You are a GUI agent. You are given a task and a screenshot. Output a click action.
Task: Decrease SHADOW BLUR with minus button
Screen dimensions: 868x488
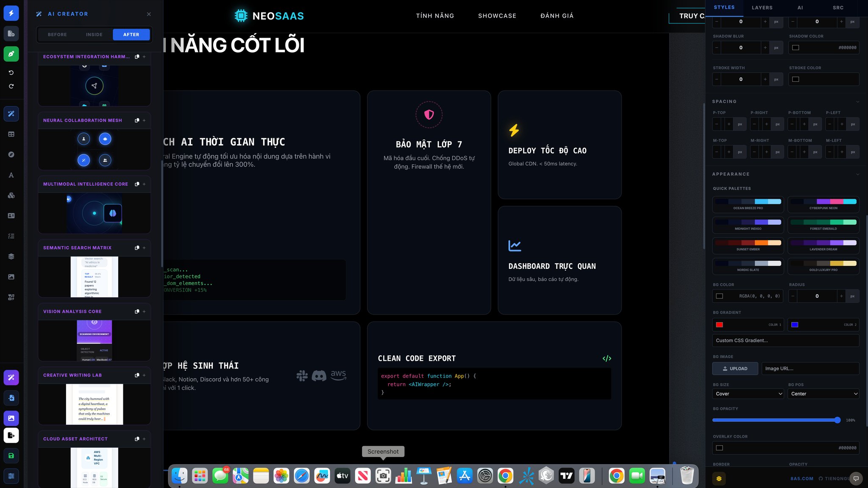(x=717, y=47)
